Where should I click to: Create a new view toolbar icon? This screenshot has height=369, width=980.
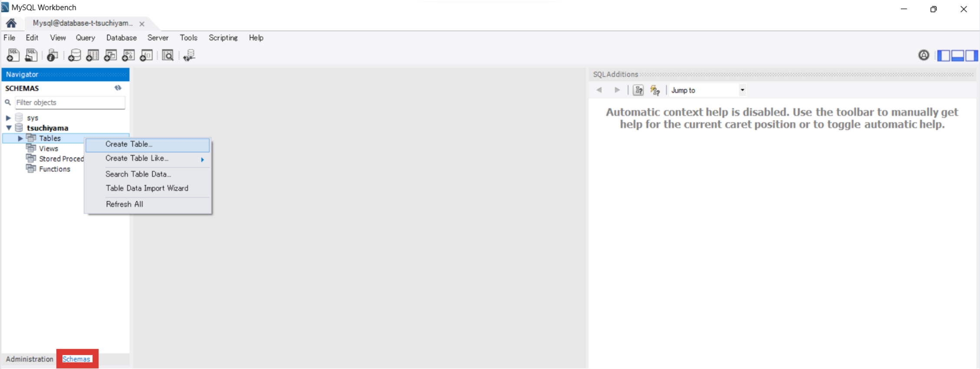110,55
